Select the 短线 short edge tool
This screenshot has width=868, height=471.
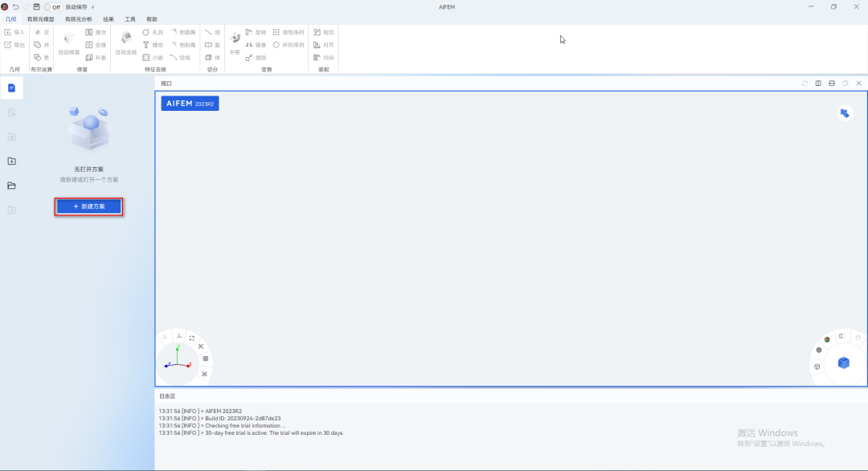tap(181, 58)
